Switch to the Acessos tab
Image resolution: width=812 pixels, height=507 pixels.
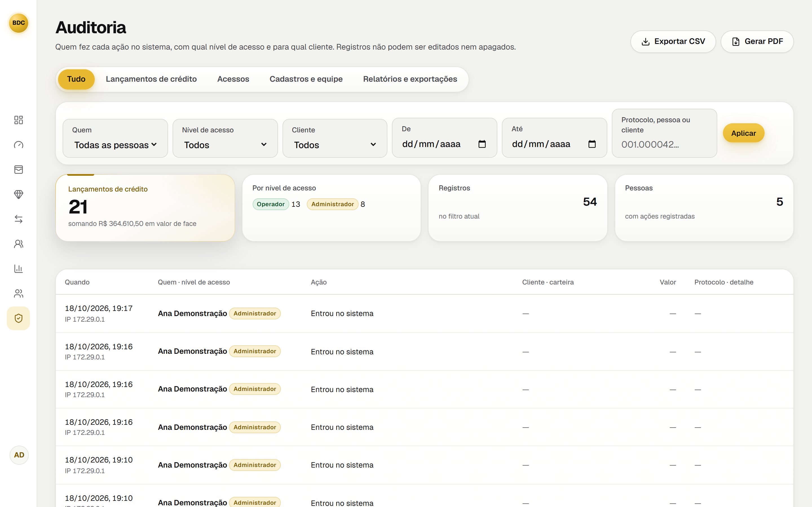pyautogui.click(x=233, y=79)
